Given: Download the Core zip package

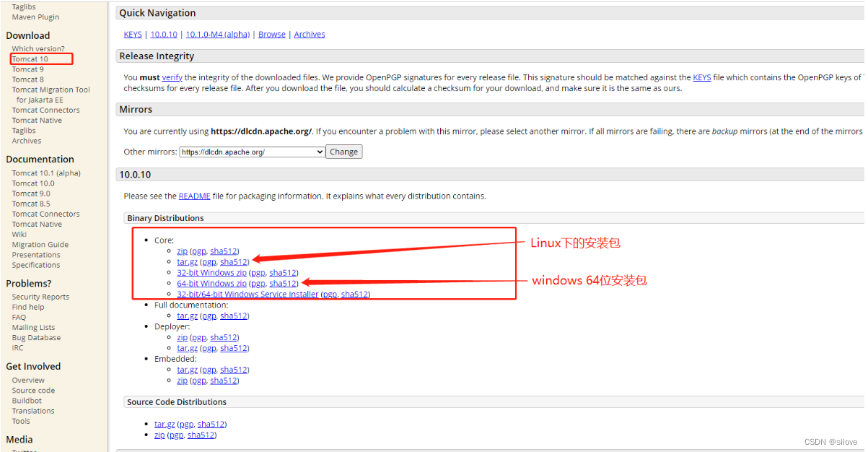Looking at the screenshot, I should (x=182, y=251).
